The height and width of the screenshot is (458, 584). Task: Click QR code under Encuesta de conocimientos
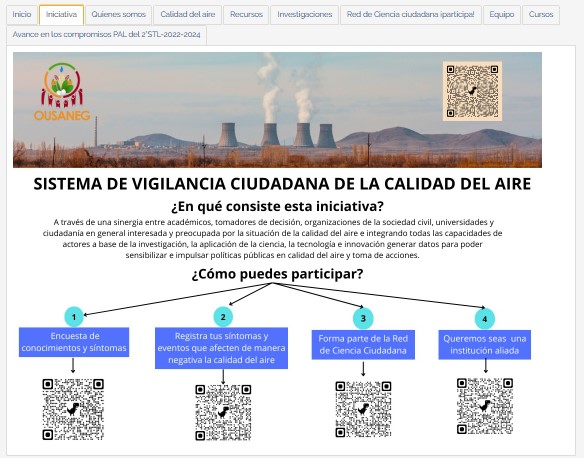click(73, 409)
